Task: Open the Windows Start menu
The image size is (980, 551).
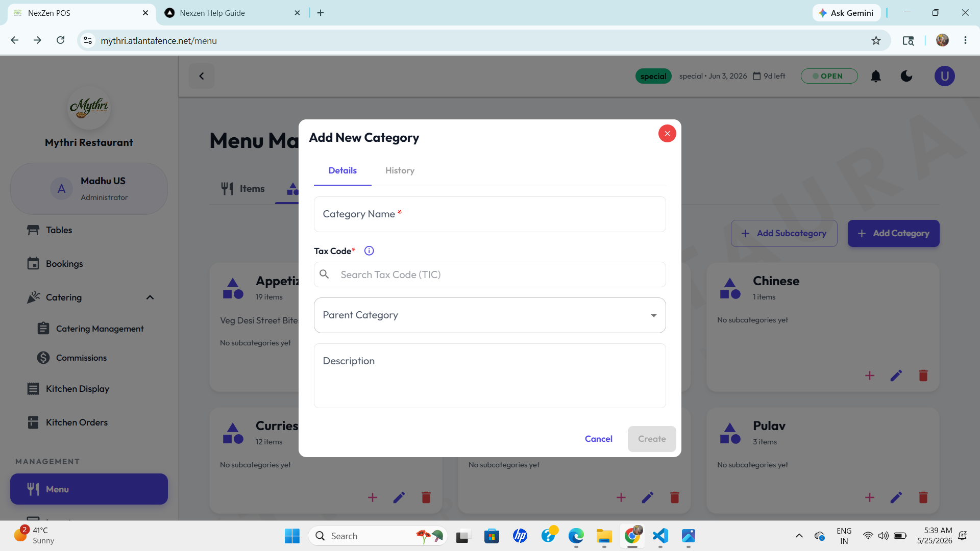Action: point(292,536)
